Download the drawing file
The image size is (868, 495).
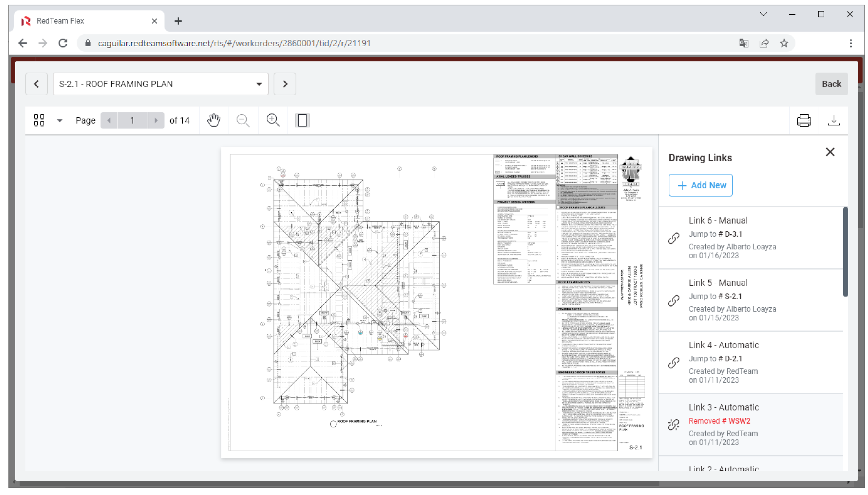tap(833, 120)
